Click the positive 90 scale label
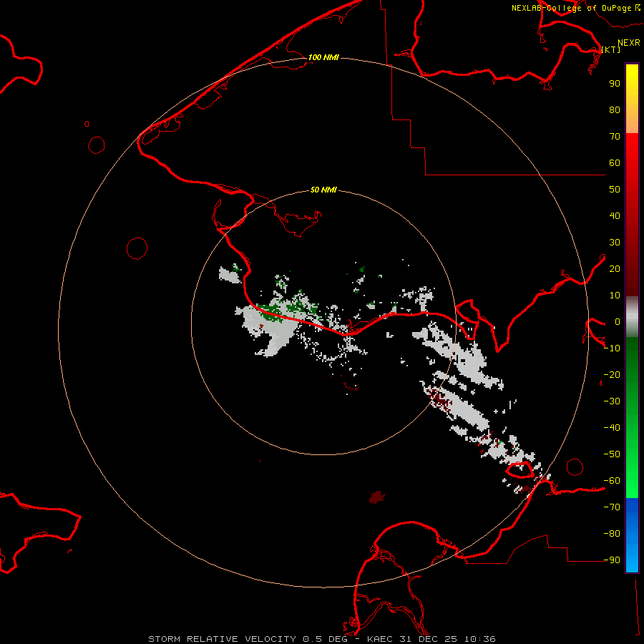The height and width of the screenshot is (644, 644). pyautogui.click(x=615, y=84)
